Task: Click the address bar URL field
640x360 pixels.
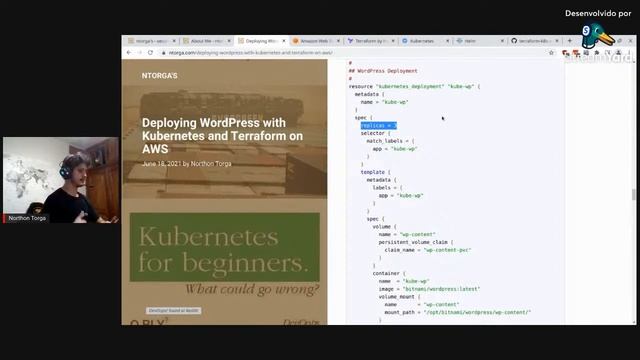Action: click(x=355, y=53)
